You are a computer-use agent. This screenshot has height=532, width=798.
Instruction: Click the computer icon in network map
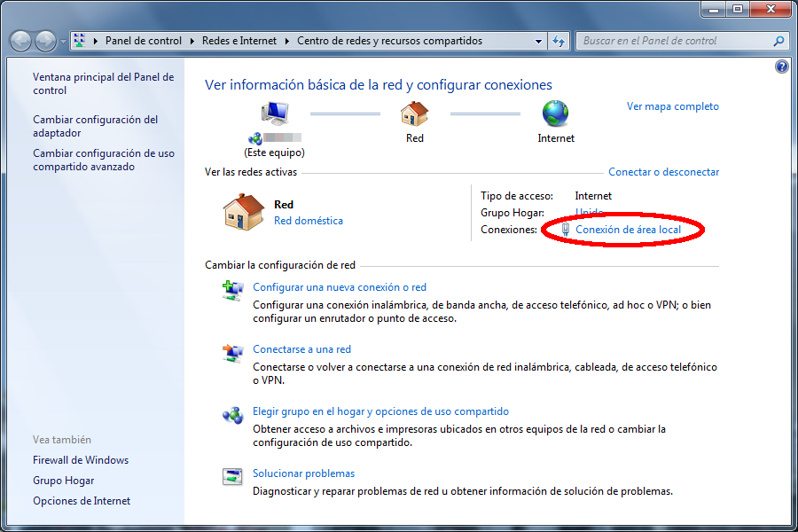click(275, 113)
